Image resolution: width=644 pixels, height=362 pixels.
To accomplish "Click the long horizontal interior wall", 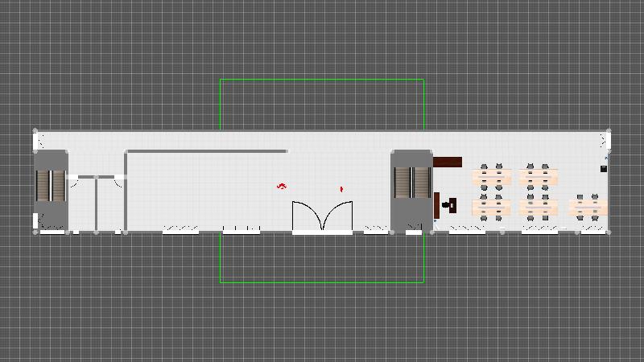I will (206, 150).
